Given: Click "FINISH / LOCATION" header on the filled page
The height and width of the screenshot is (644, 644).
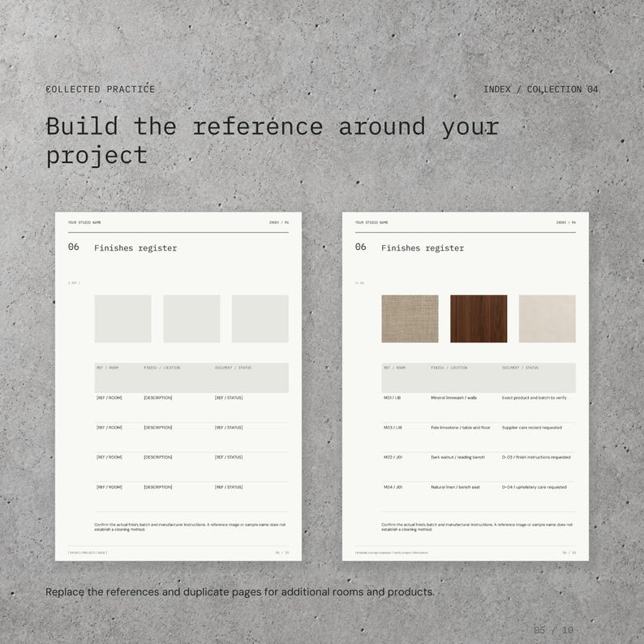Looking at the screenshot, I should pos(449,367).
